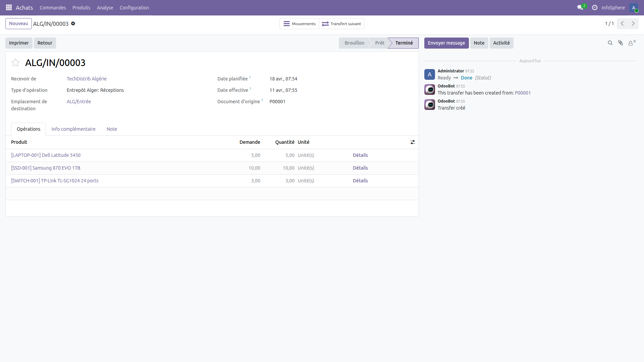Image resolution: width=644 pixels, height=362 pixels.
Task: Go to the next record arrow
Action: (x=633, y=23)
